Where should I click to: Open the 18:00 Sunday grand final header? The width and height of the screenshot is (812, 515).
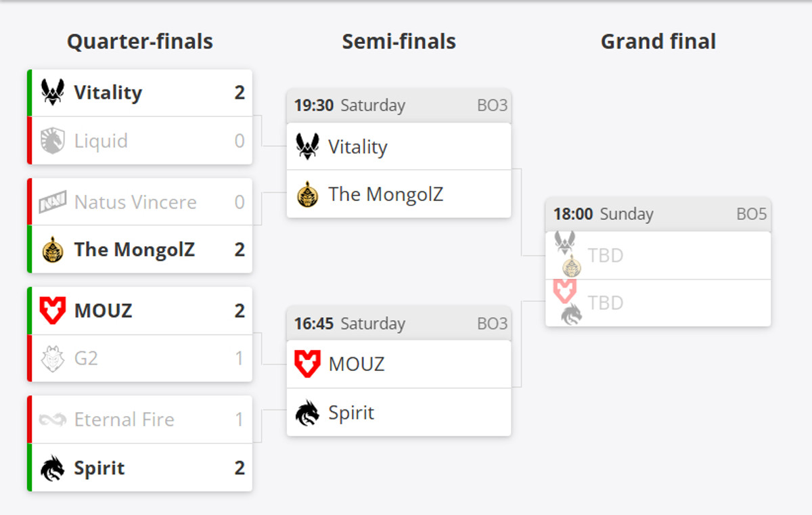[x=658, y=215]
